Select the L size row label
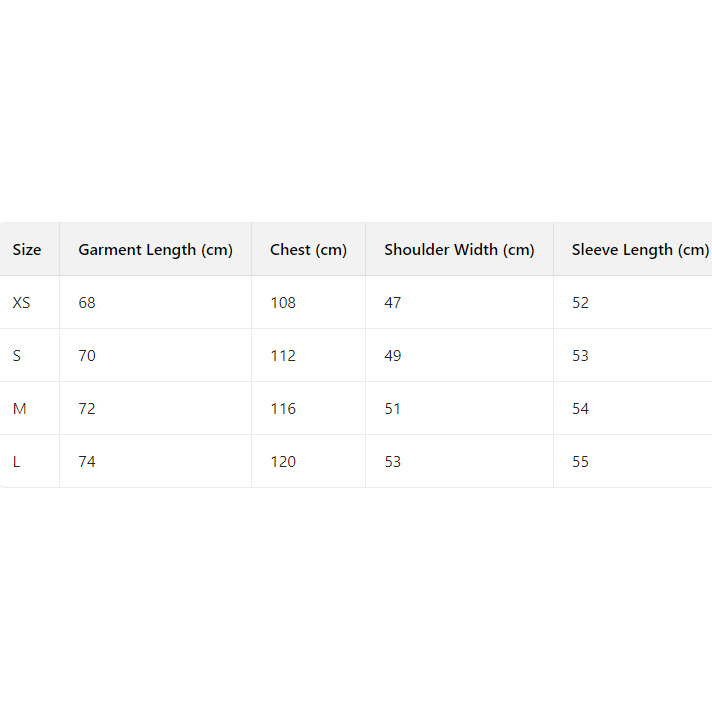Screen dimensions: 712x711 pos(16,462)
